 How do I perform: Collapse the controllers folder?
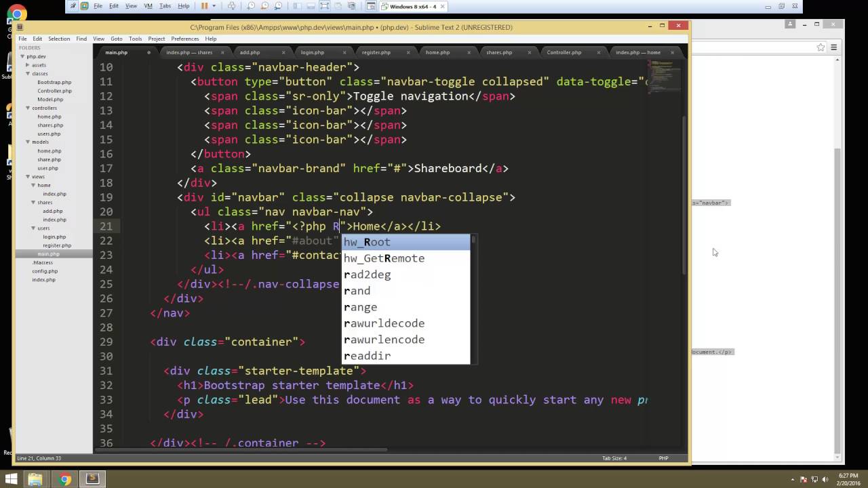click(27, 108)
